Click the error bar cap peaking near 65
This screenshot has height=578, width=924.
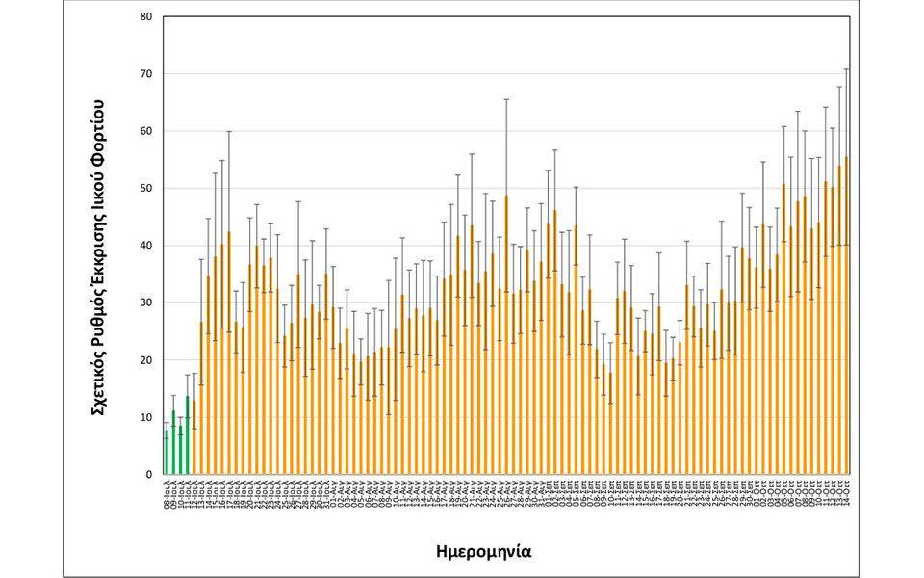506,99
